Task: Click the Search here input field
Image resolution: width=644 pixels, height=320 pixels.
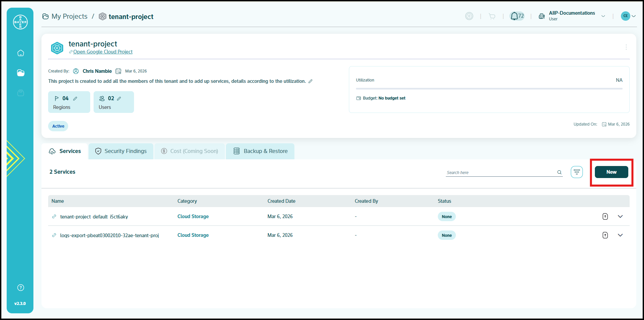Action: [x=500, y=172]
